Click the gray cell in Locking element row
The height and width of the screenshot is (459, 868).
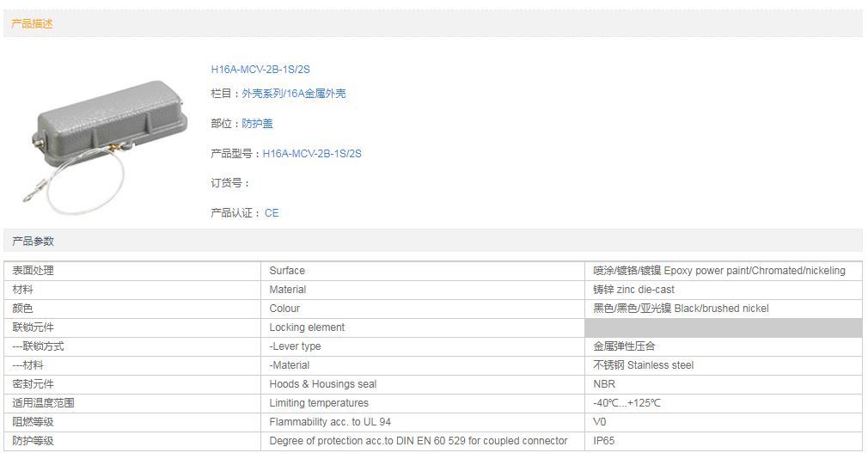[723, 327]
